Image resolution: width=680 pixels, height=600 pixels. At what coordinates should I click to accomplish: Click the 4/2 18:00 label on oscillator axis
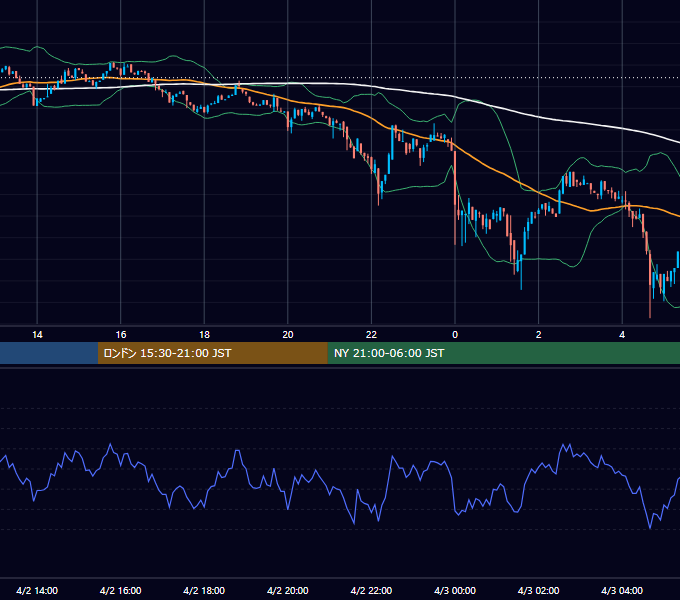(x=204, y=590)
